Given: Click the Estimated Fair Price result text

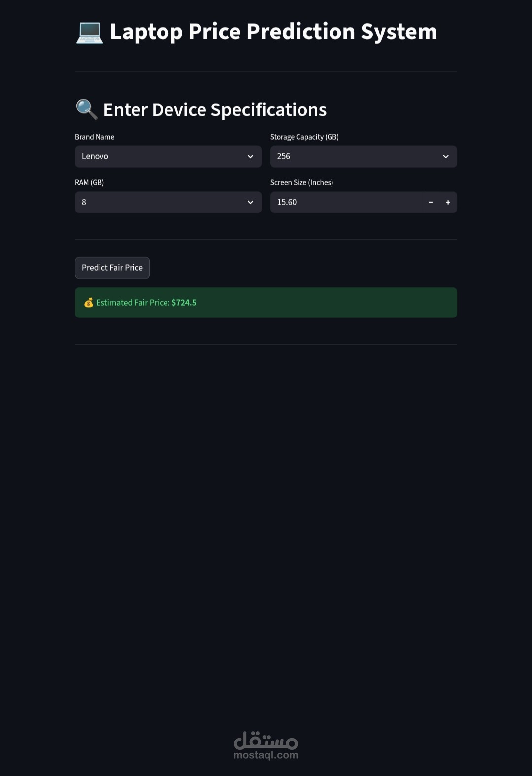Looking at the screenshot, I should [x=146, y=303].
